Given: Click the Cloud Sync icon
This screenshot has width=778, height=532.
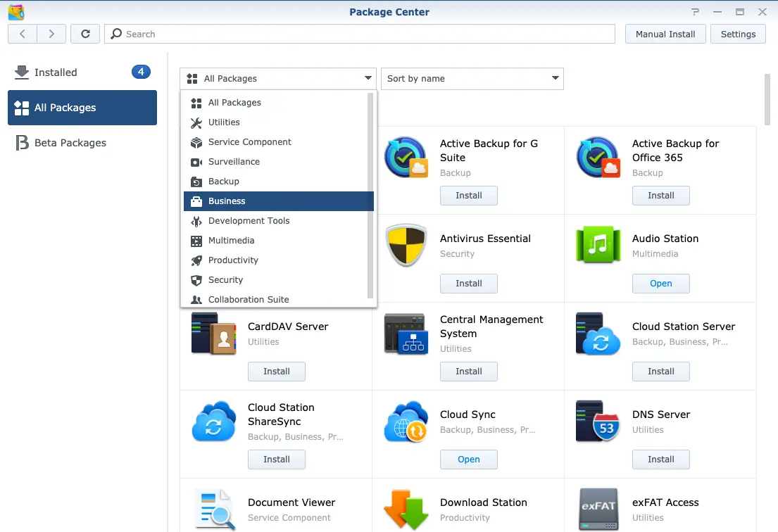Looking at the screenshot, I should (406, 421).
